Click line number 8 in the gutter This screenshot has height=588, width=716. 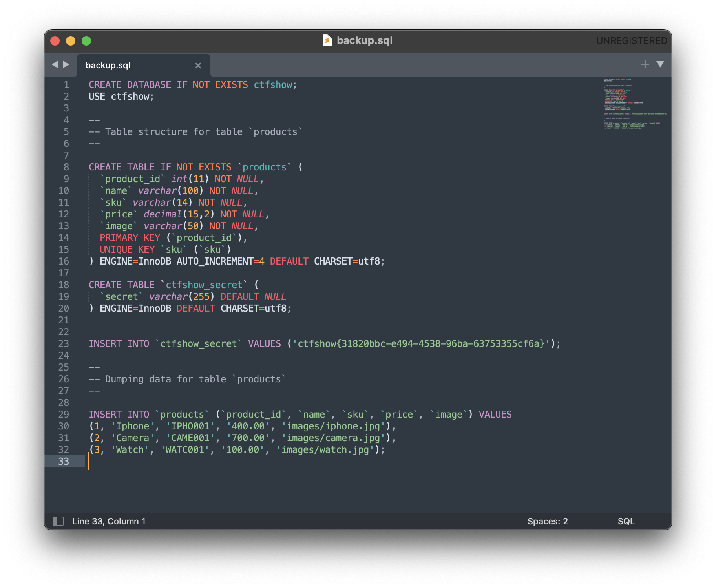coord(66,167)
